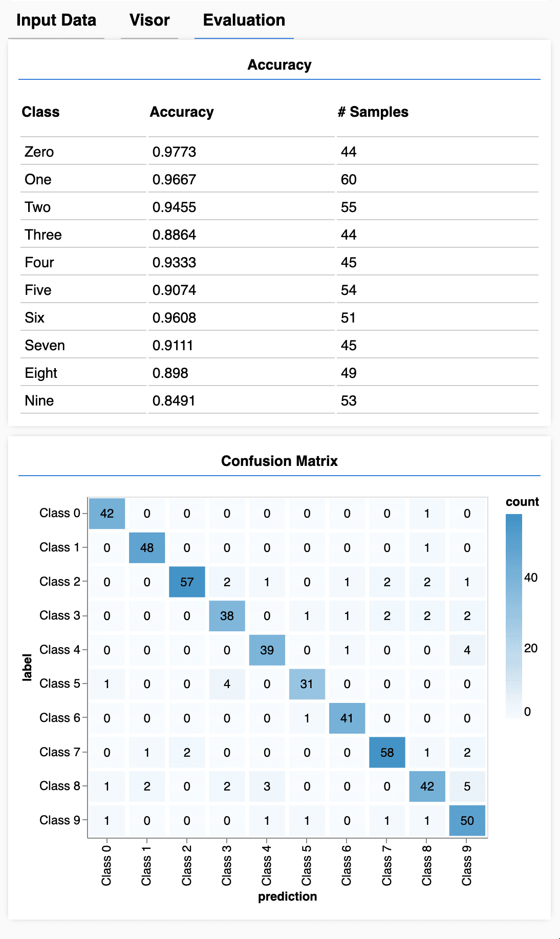Open the Visor tab

tap(149, 20)
